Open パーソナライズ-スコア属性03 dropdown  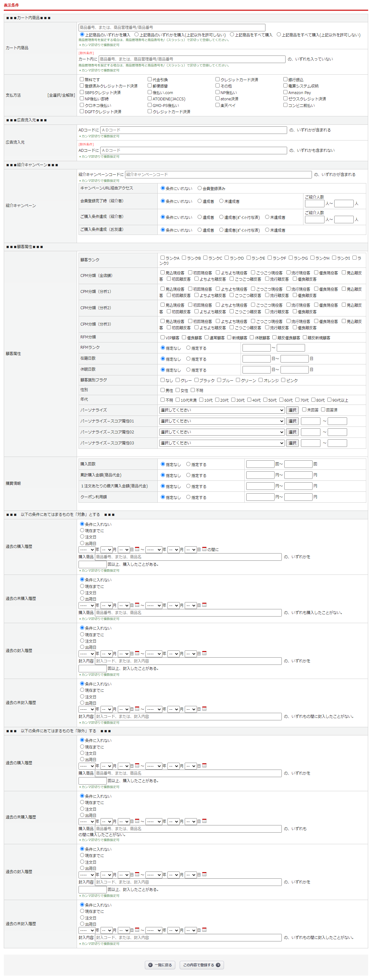[222, 443]
